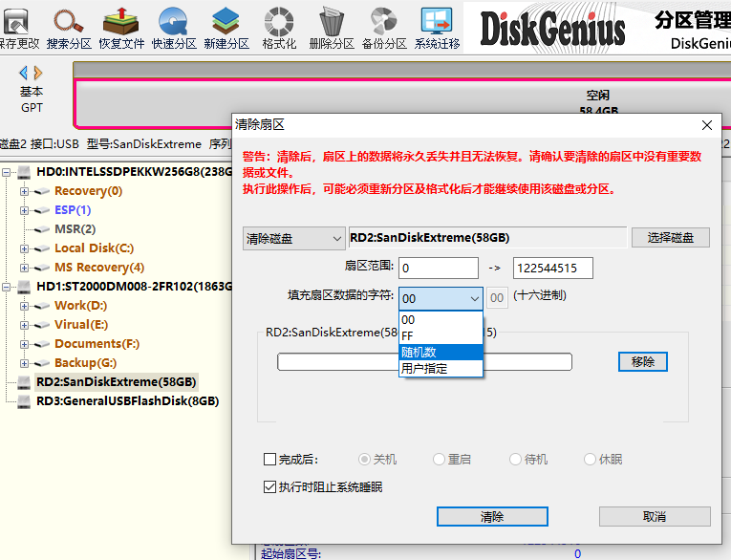Click the Save Changes (保存更改) toolbar icon

(16, 21)
